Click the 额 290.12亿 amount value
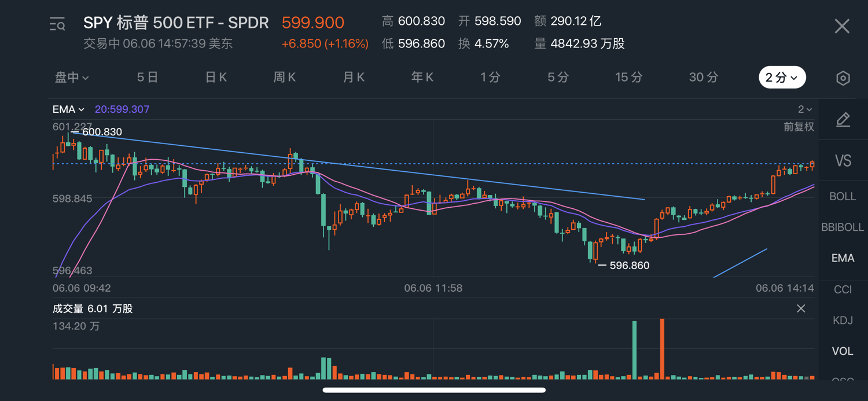The width and height of the screenshot is (868, 401). pos(568,21)
